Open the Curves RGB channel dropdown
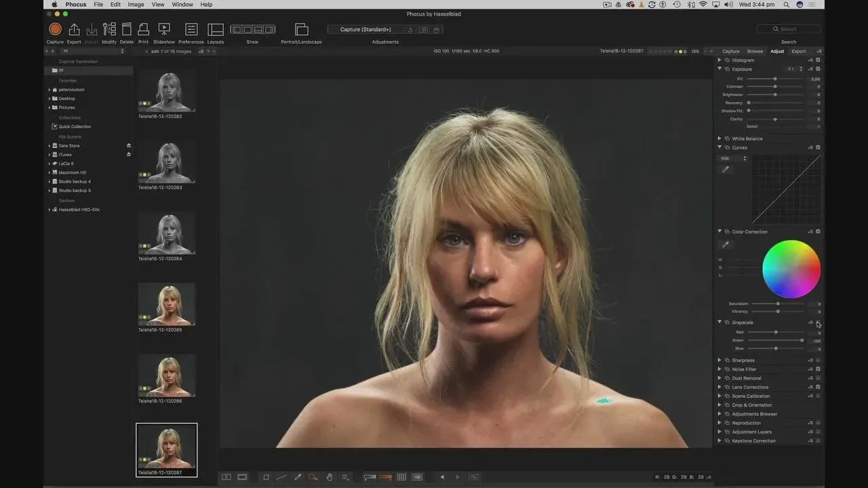 [x=732, y=159]
